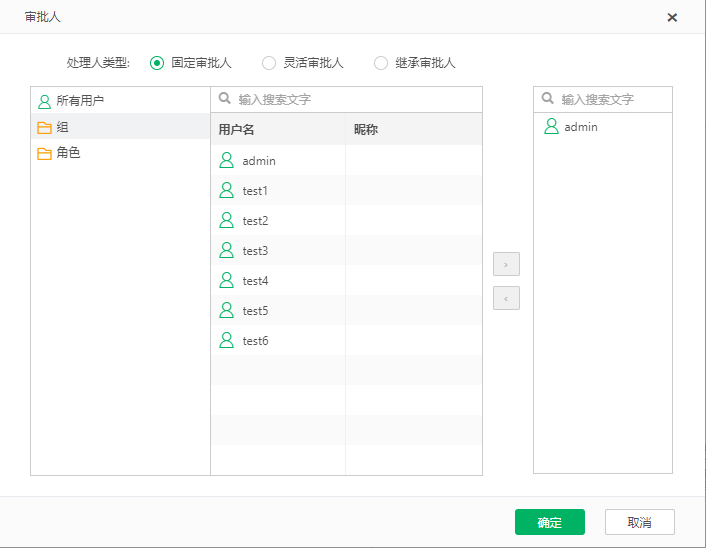Focus the selected approvers search field
Viewport: 706px width, 548px height.
(603, 100)
